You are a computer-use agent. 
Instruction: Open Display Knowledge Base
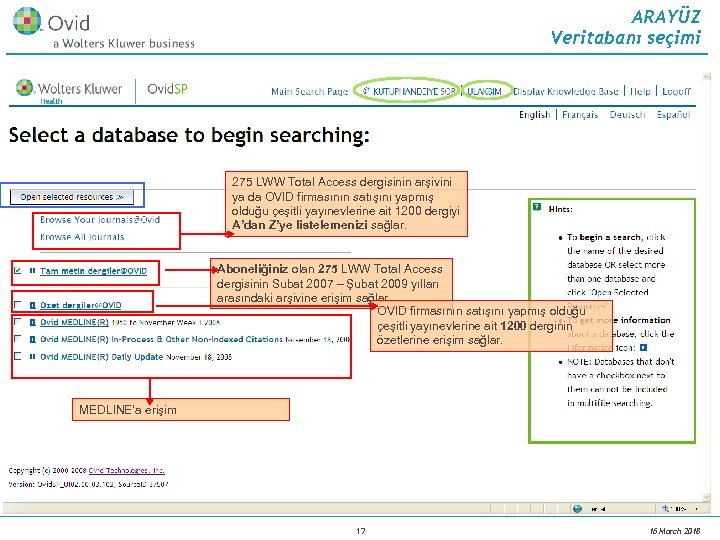[x=566, y=91]
